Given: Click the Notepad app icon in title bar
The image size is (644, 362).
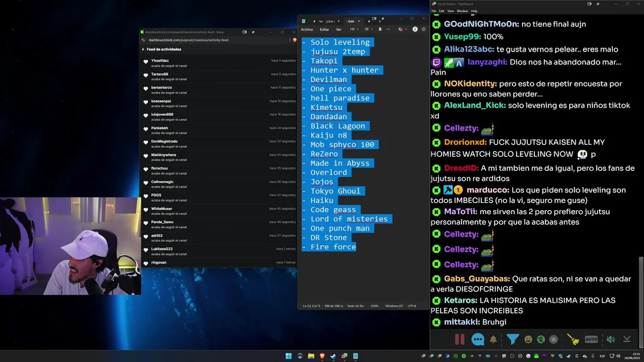Looking at the screenshot, I should [x=303, y=21].
